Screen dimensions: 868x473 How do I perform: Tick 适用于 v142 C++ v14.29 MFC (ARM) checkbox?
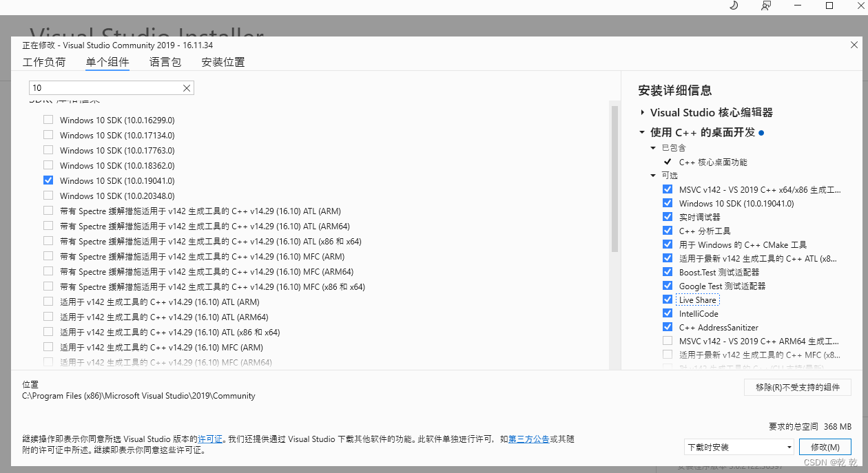click(48, 346)
